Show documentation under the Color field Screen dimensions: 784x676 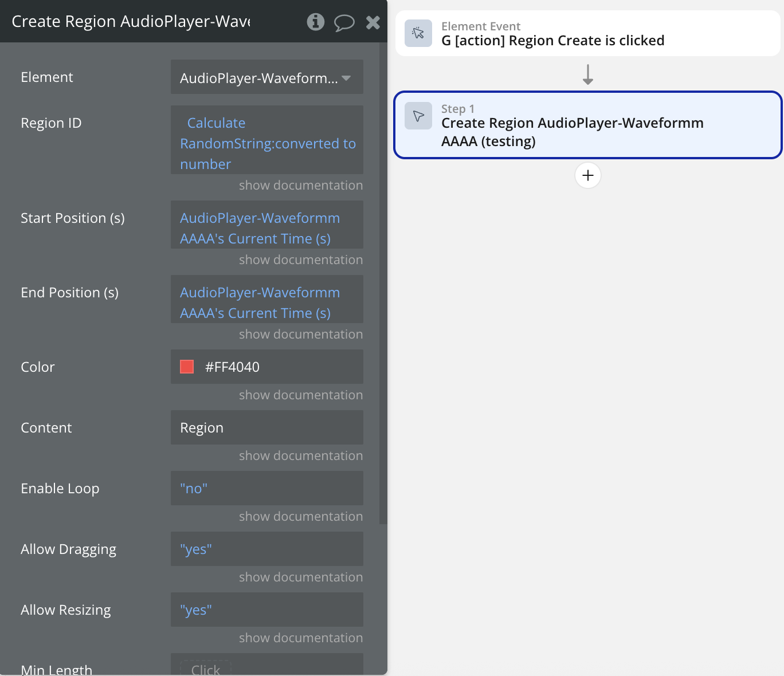300,395
